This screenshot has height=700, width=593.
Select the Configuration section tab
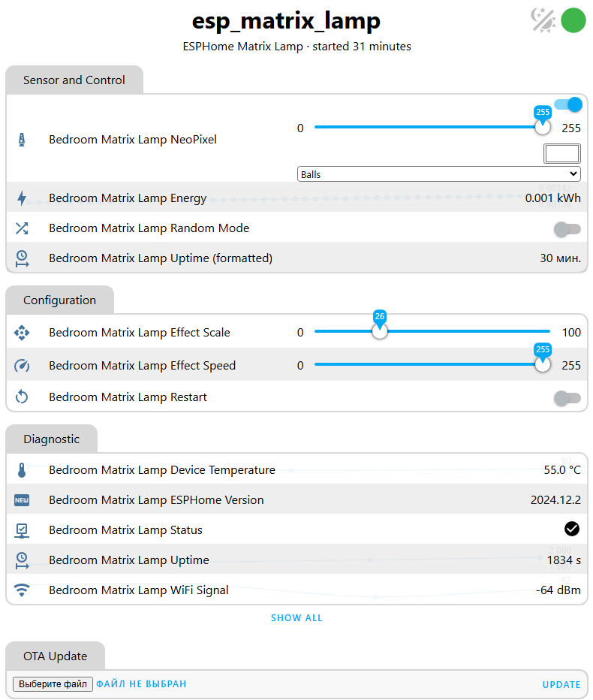click(x=60, y=300)
